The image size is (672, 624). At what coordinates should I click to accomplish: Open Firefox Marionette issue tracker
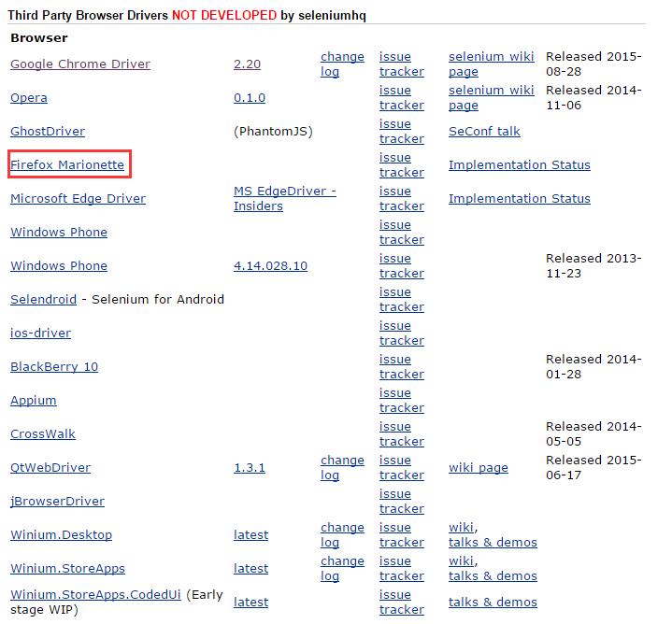[x=402, y=165]
